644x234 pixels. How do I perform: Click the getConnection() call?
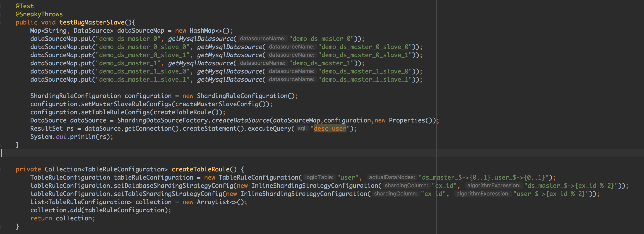tap(151, 129)
